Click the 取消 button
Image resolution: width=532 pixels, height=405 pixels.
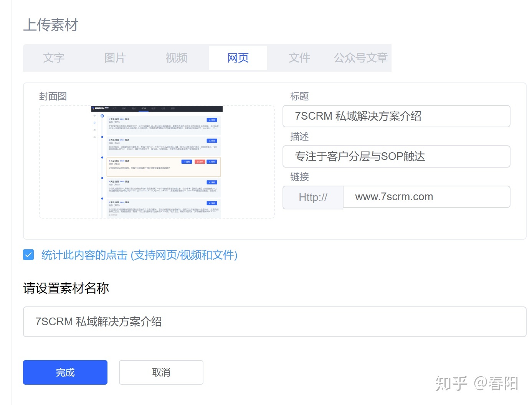pos(161,372)
